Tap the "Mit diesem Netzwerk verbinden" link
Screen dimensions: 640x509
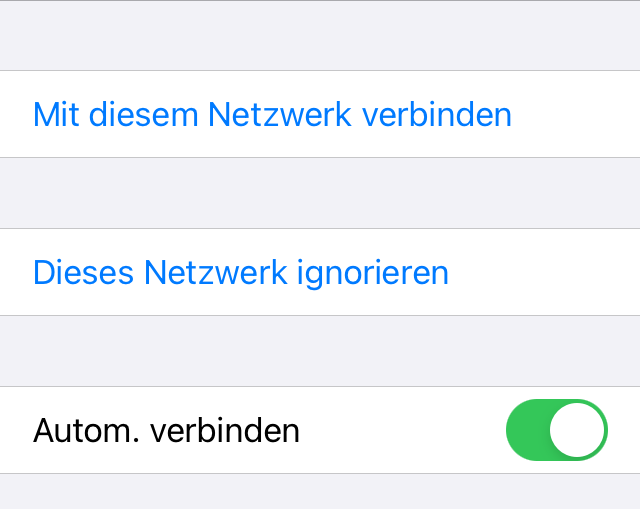point(272,114)
